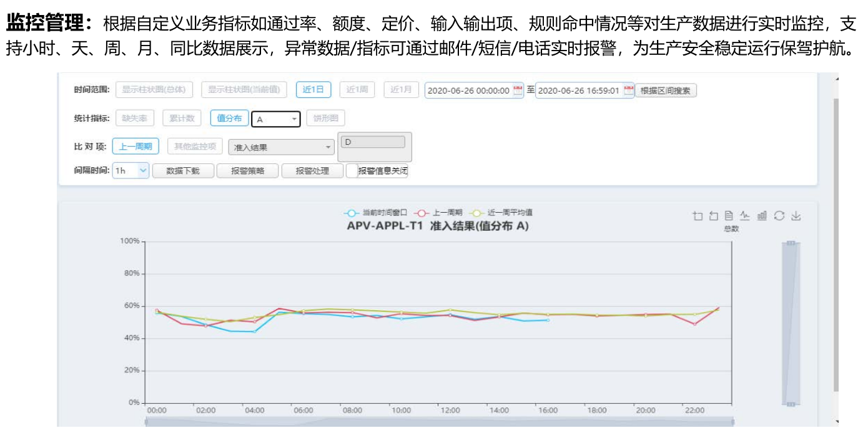Viewport: 868px width, 438px height.
Task: Click the 100% y-axis label
Action: coord(130,241)
